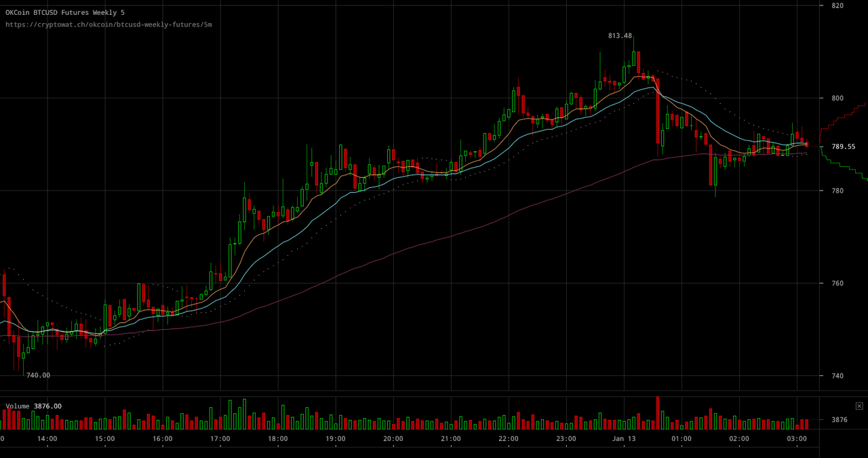Screen dimensions: 868x458
Task: Click the 16:00 time axis label
Action: pos(163,438)
